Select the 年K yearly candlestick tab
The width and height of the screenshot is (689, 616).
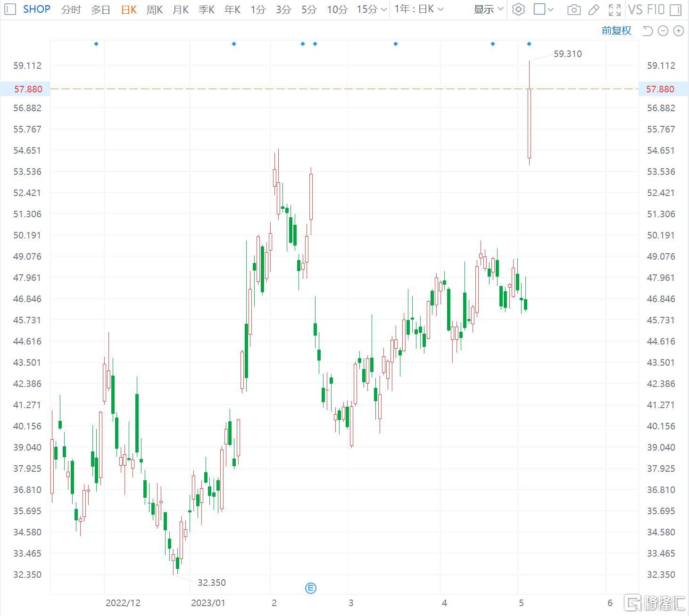click(x=232, y=9)
